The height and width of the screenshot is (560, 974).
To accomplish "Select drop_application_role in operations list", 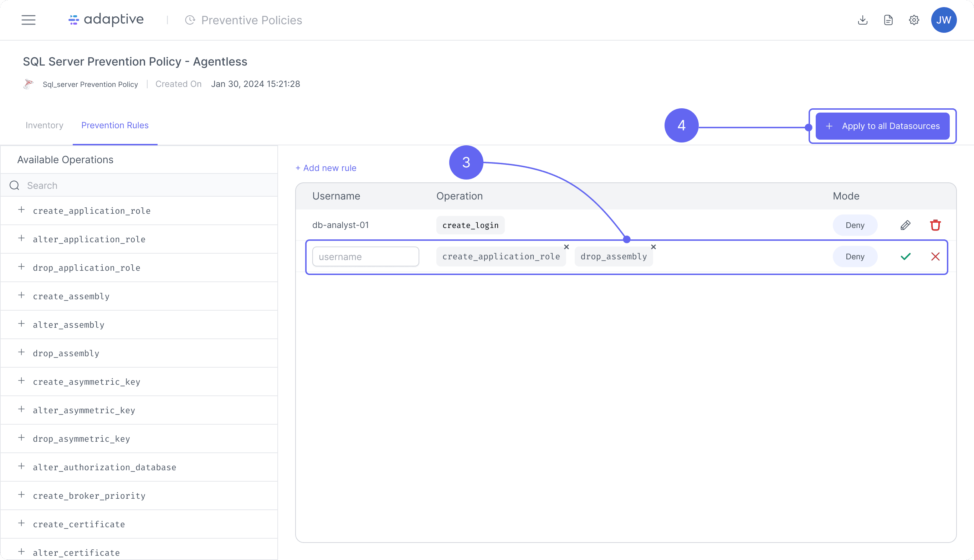I will [x=87, y=268].
